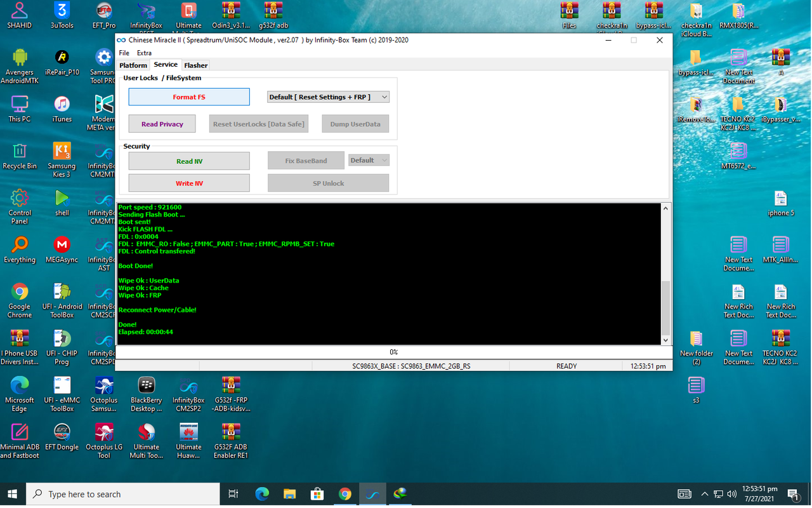Open Task View from the taskbar
Image resolution: width=812 pixels, height=508 pixels.
pos(233,494)
